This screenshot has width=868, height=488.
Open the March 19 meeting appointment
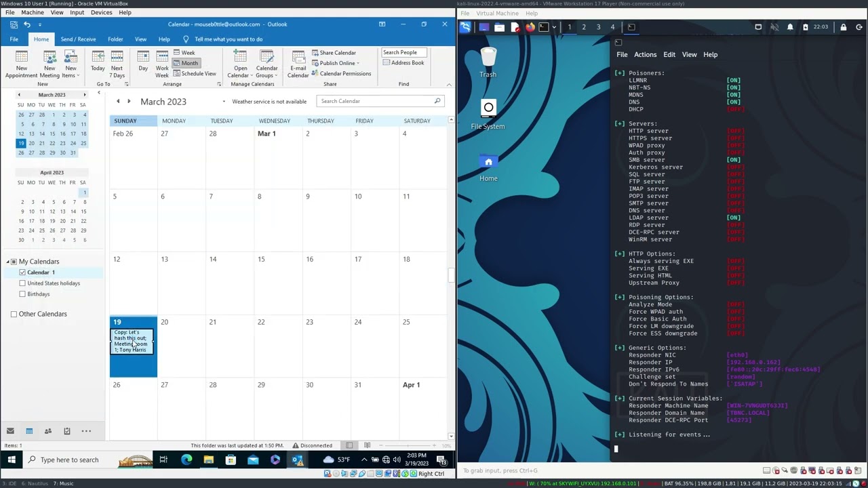point(132,341)
